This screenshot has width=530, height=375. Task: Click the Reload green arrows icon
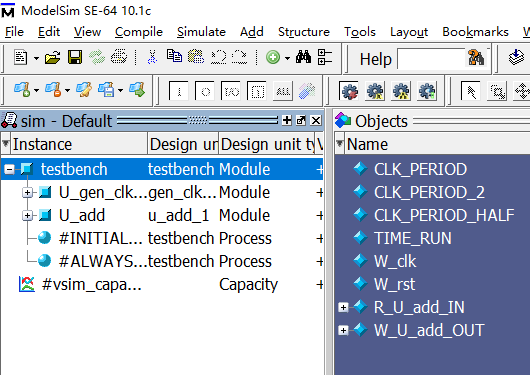pos(97,57)
